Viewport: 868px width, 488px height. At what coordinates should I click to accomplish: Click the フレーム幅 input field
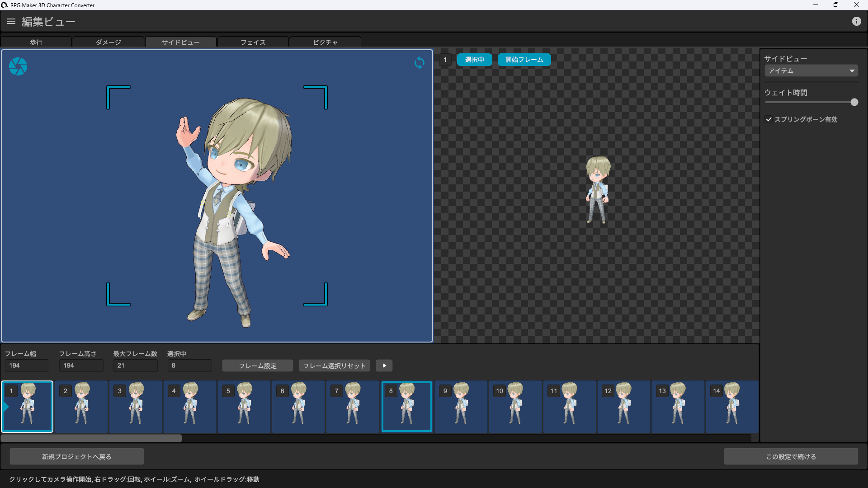27,366
